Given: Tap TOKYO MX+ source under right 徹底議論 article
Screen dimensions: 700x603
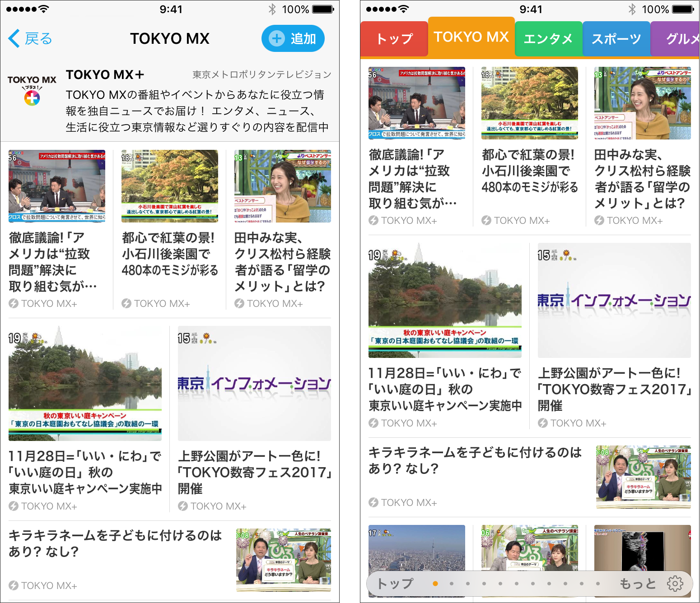Looking at the screenshot, I should (x=403, y=220).
